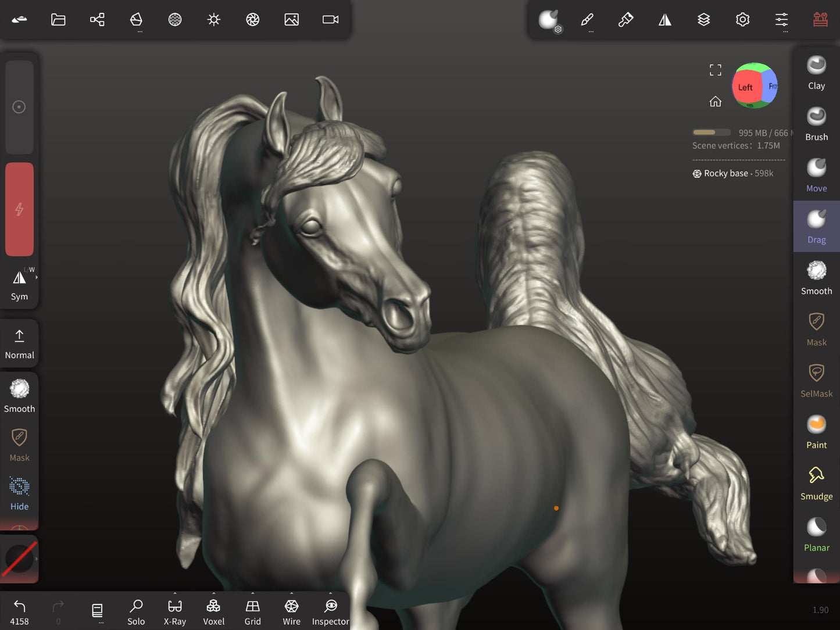Image resolution: width=840 pixels, height=630 pixels.
Task: Choose the Smudge tool in right sidebar
Action: click(816, 483)
